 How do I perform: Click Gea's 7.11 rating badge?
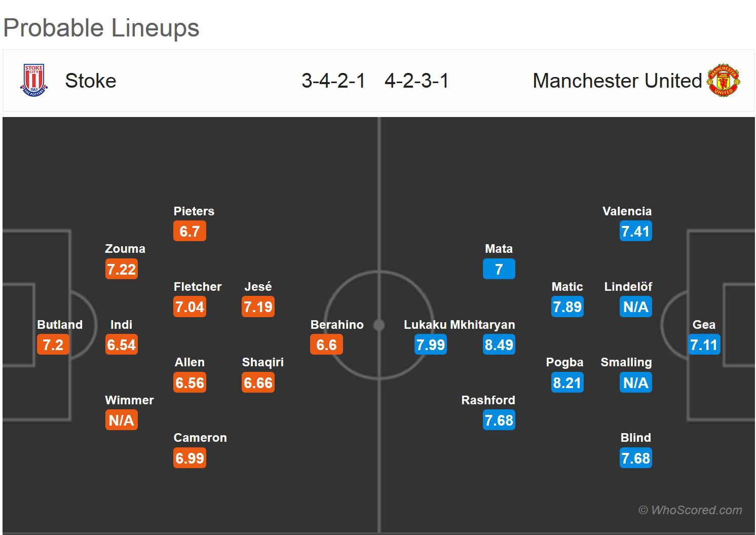(704, 345)
